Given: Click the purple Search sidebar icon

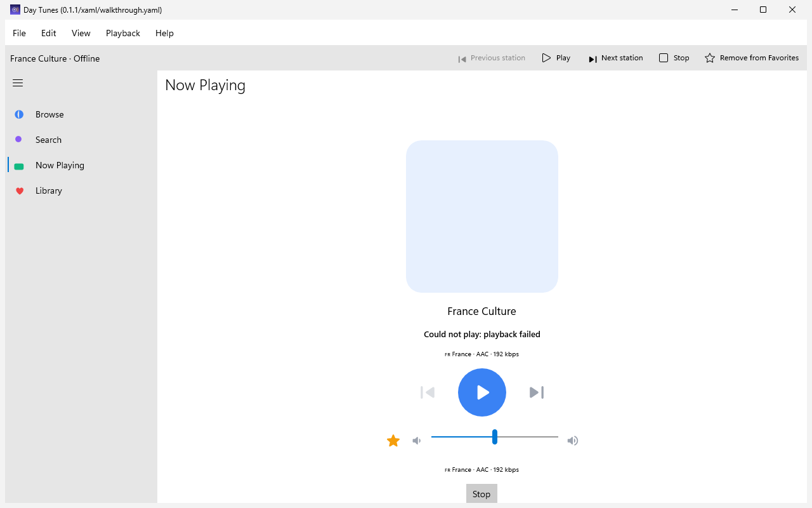Looking at the screenshot, I should tap(18, 139).
